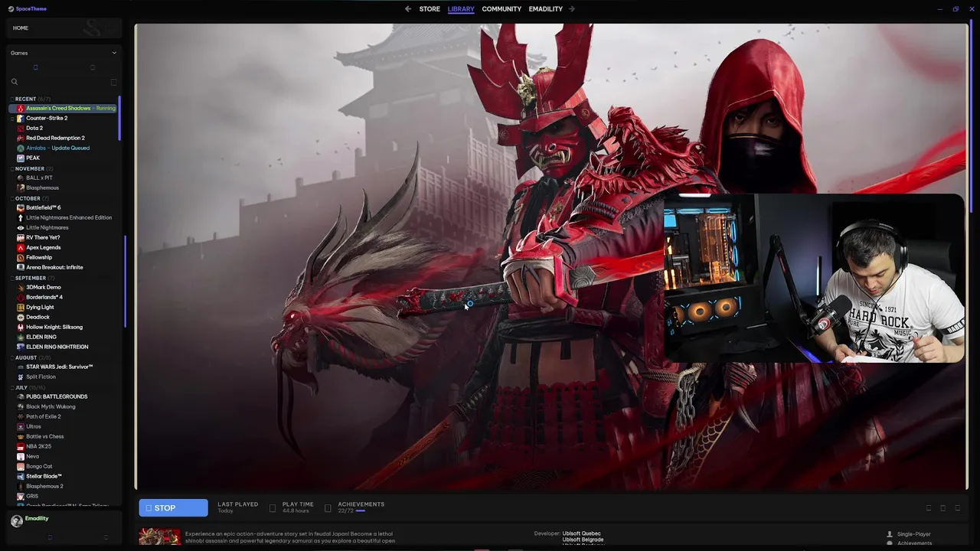Image resolution: width=980 pixels, height=551 pixels.
Task: Select Little Nightmares Enhanced Edition icon
Action: (x=21, y=218)
